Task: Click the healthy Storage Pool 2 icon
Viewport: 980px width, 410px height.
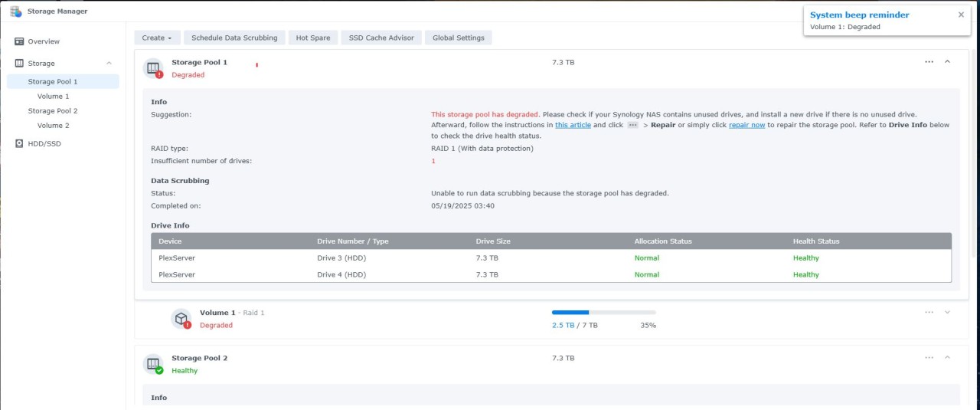Action: tap(153, 364)
